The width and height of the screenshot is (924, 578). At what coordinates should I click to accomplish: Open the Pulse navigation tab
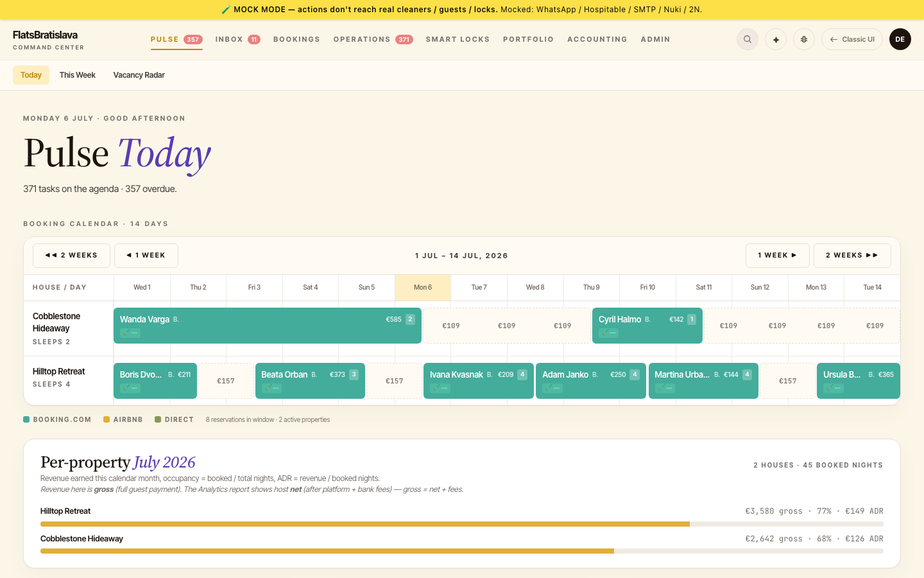(176, 39)
